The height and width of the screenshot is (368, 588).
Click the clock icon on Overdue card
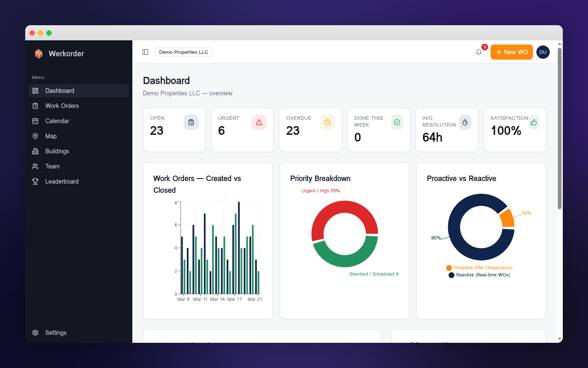point(328,122)
